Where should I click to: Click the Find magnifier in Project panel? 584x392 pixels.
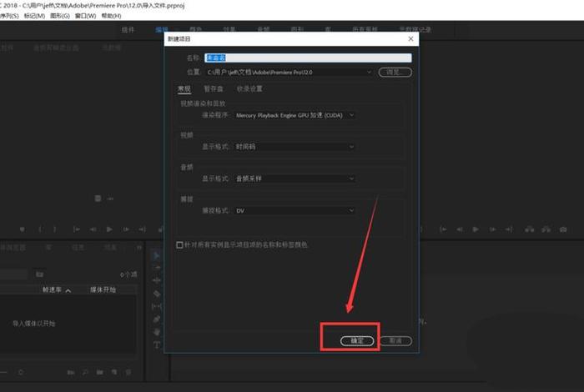(x=85, y=372)
